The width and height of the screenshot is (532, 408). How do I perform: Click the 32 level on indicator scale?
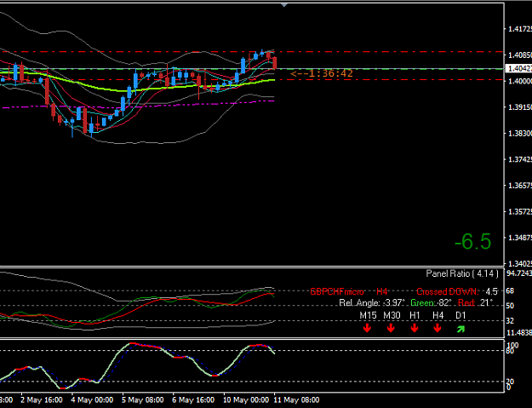coord(510,320)
